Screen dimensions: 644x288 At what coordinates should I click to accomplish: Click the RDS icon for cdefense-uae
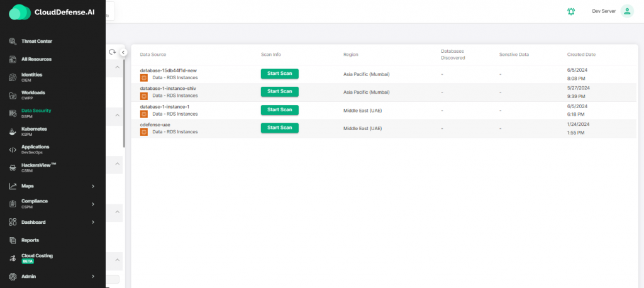tap(143, 132)
